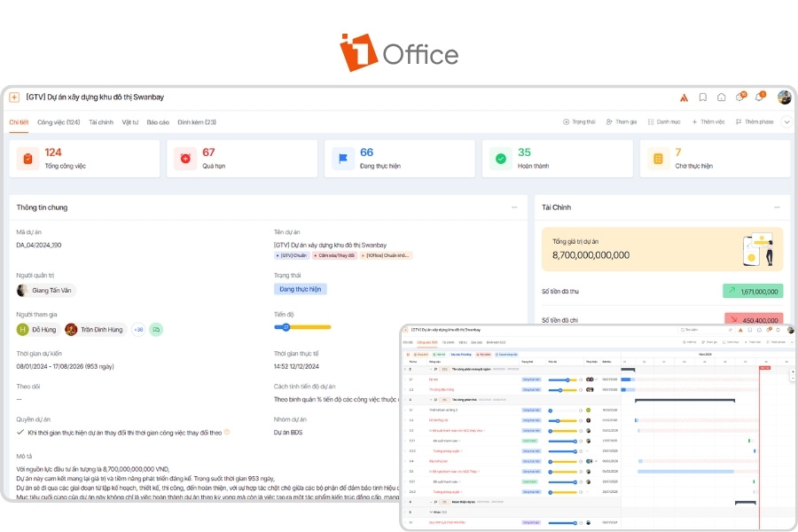Click the project value illustration in Tài Chính
Image resolution: width=798 pixels, height=532 pixels.
point(759,249)
